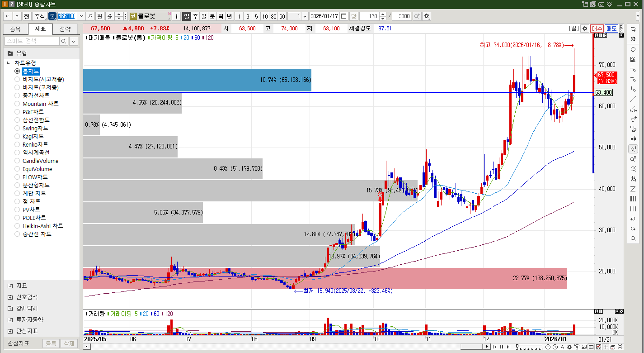Toggle the highlighted magnifier info tool

633,149
